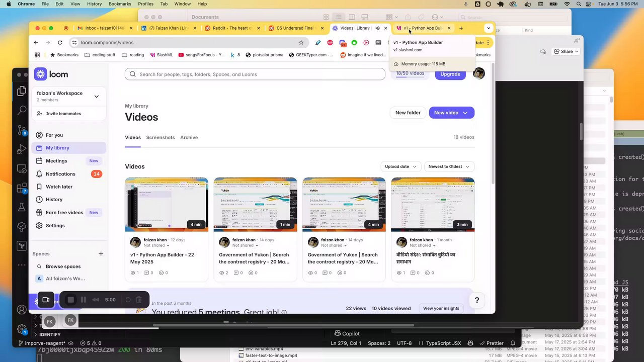Screen dimensions: 644x362
Task: Open VS Code Manage gear icon
Action: [x=21, y=329]
